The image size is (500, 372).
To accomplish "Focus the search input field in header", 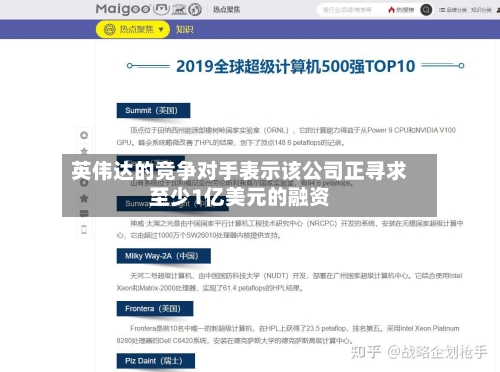I will (350, 10).
